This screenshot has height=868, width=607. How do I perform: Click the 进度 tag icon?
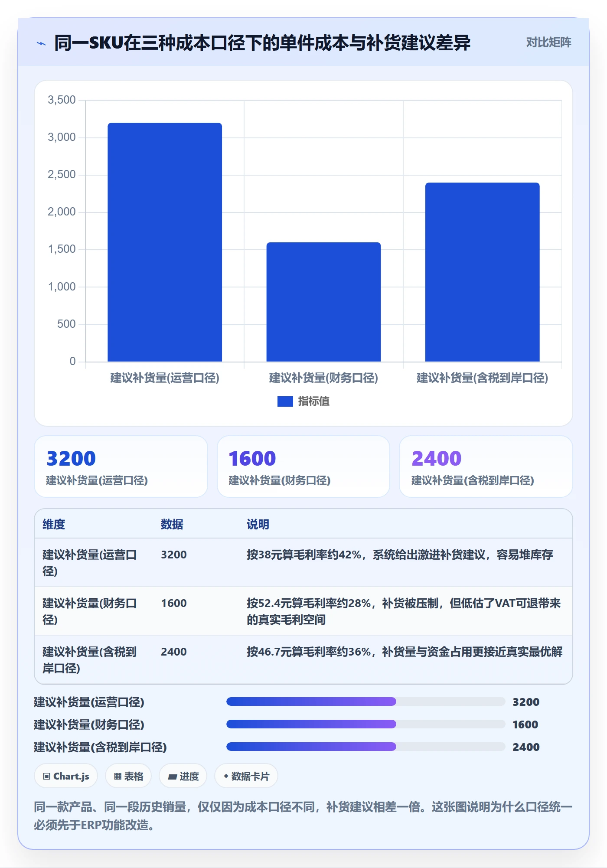click(172, 777)
